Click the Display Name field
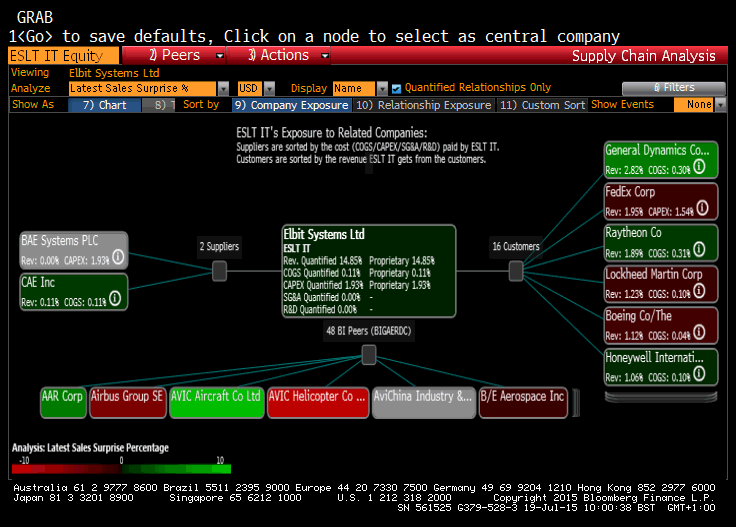The height and width of the screenshot is (527, 736). click(x=354, y=88)
